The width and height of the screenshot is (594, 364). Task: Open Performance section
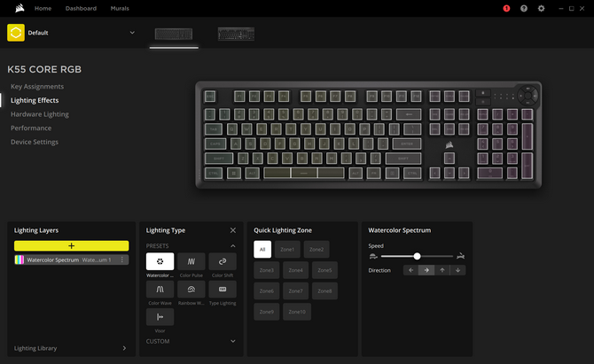point(31,128)
